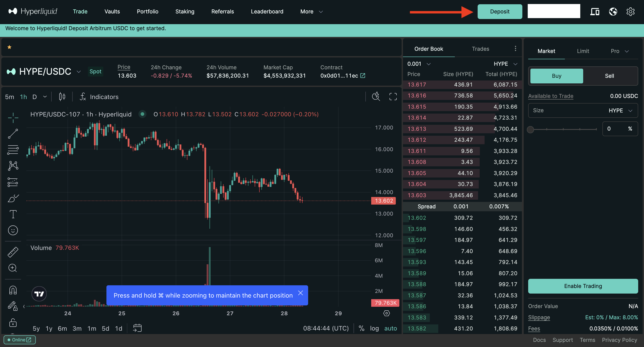This screenshot has height=347, width=644.
Task: Click the TradingView logo on chart
Action: pos(39,294)
